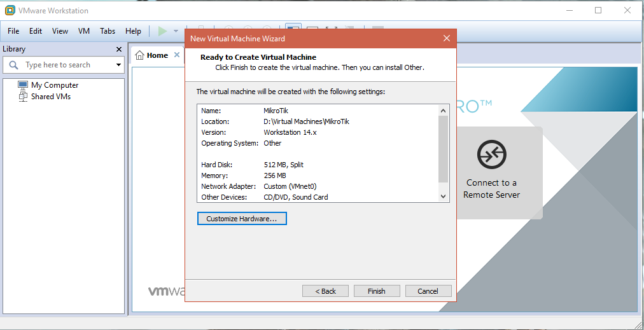Open the View menu
Viewport: 644px width, 330px height.
60,31
